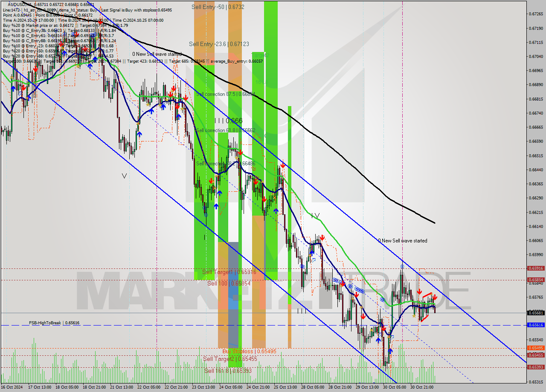
Task: Click the 0.67040 price axis label
Action: (x=535, y=57)
